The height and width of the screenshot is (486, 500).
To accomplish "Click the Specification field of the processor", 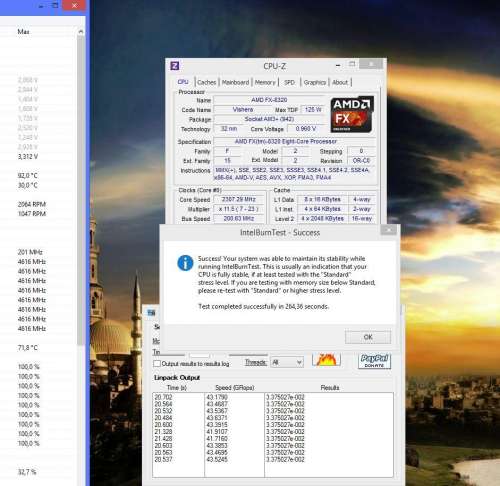I will click(295, 141).
